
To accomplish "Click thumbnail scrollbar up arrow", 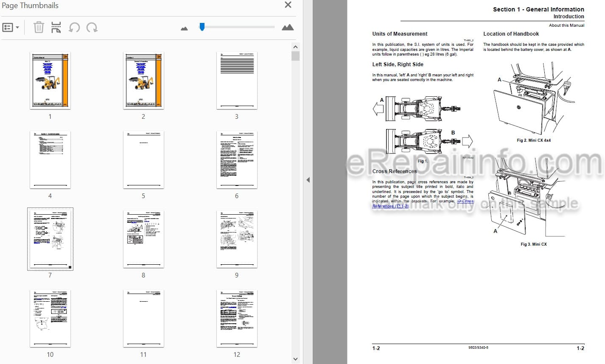I will pos(296,47).
